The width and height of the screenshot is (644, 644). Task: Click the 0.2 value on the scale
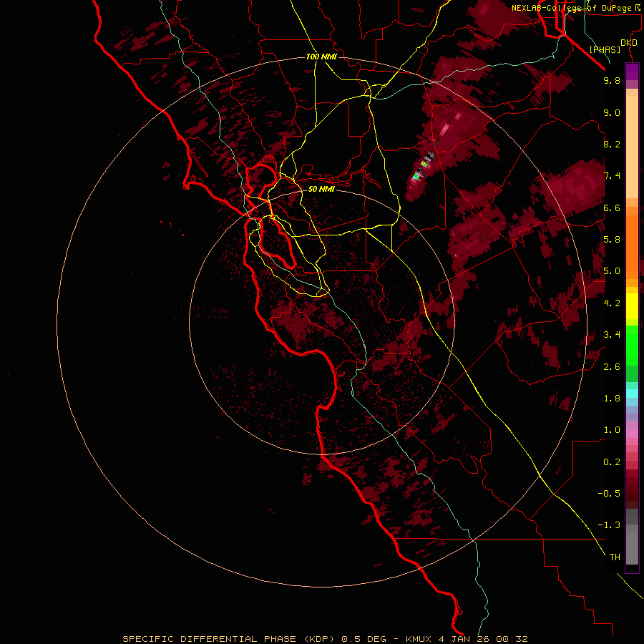point(612,462)
